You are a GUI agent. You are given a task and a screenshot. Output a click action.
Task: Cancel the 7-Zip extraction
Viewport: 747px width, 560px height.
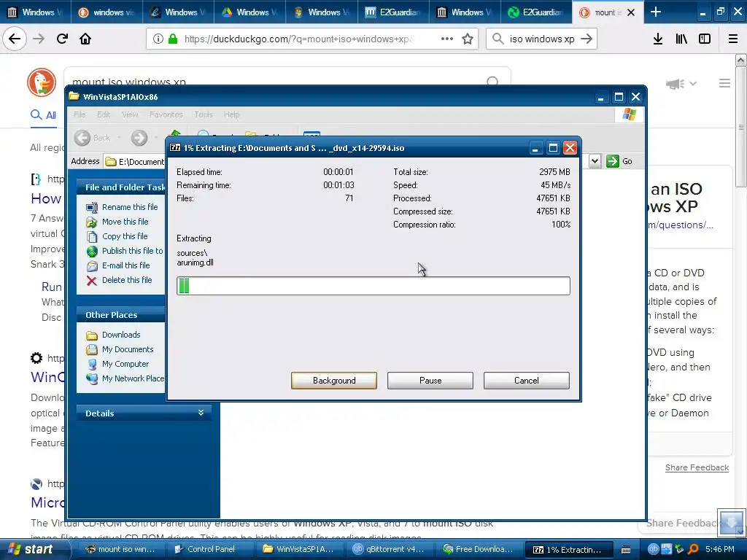tap(527, 381)
